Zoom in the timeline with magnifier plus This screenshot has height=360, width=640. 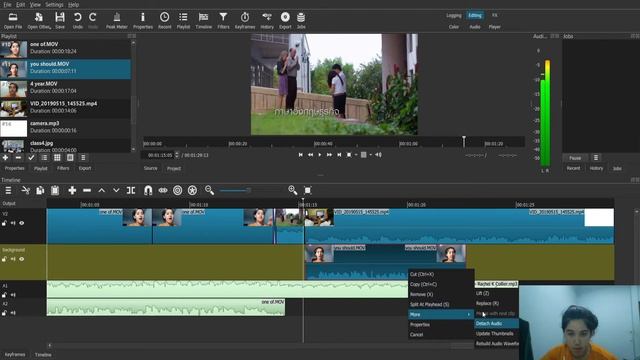[x=293, y=190]
